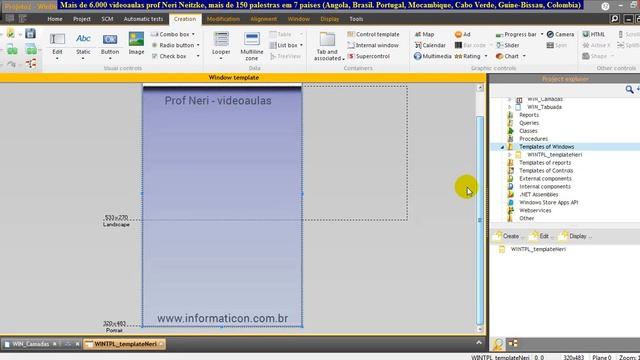640x360 pixels.
Task: Click the Display button in Project explorer
Action: 576,236
